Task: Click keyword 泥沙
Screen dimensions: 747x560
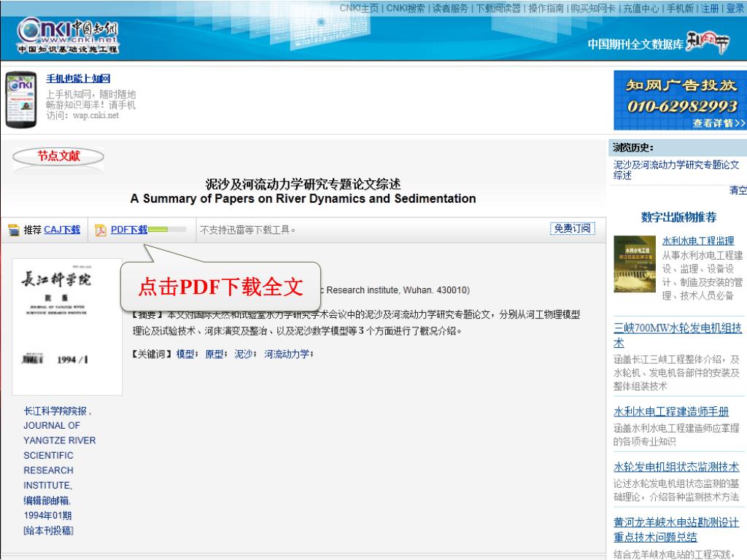Action: [244, 354]
